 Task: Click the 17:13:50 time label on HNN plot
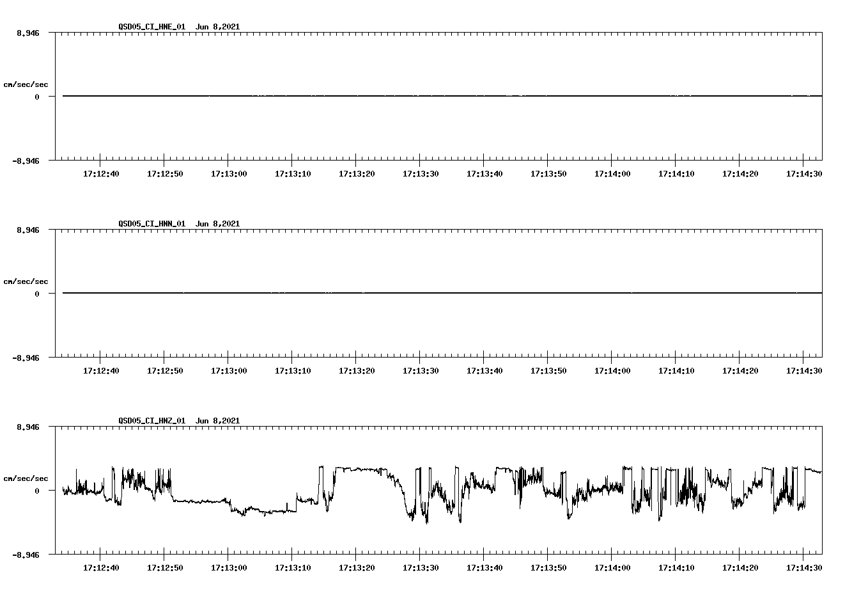tap(548, 371)
